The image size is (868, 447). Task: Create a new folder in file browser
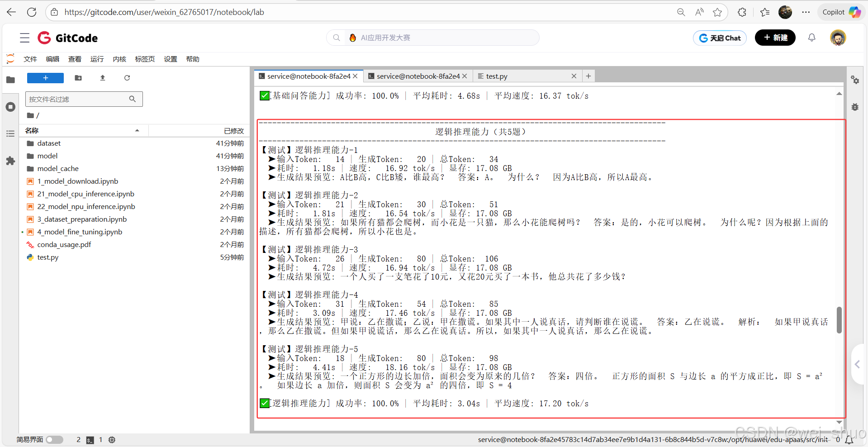78,78
